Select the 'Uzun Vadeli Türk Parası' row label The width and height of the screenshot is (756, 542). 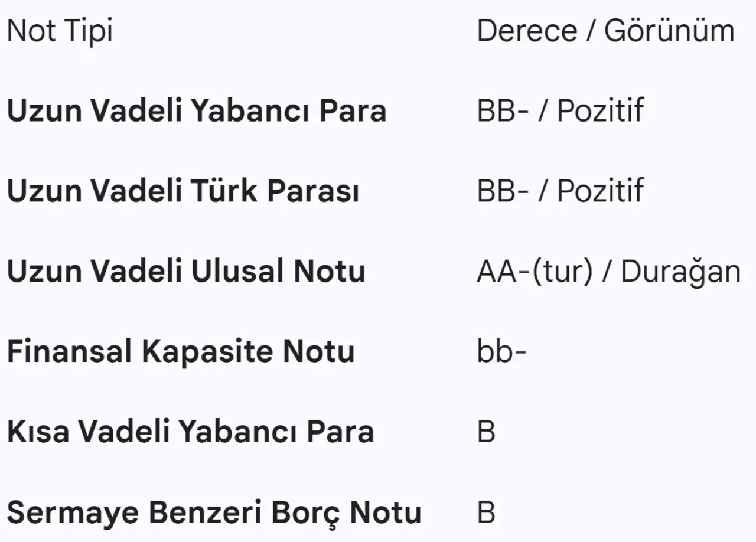pos(183,191)
